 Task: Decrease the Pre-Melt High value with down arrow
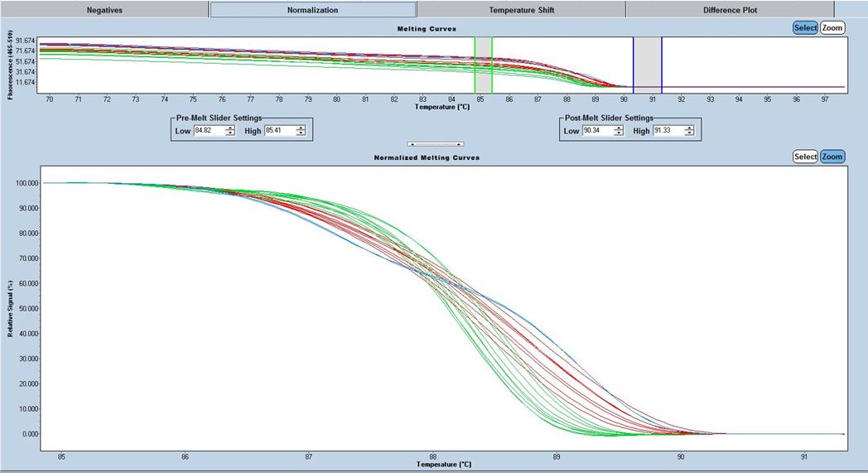click(x=301, y=134)
